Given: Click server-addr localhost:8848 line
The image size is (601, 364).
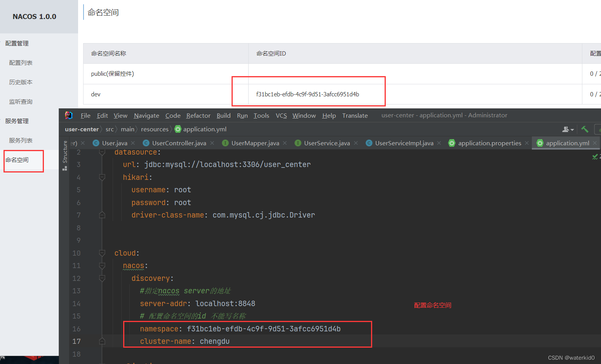Looking at the screenshot, I should [x=198, y=303].
